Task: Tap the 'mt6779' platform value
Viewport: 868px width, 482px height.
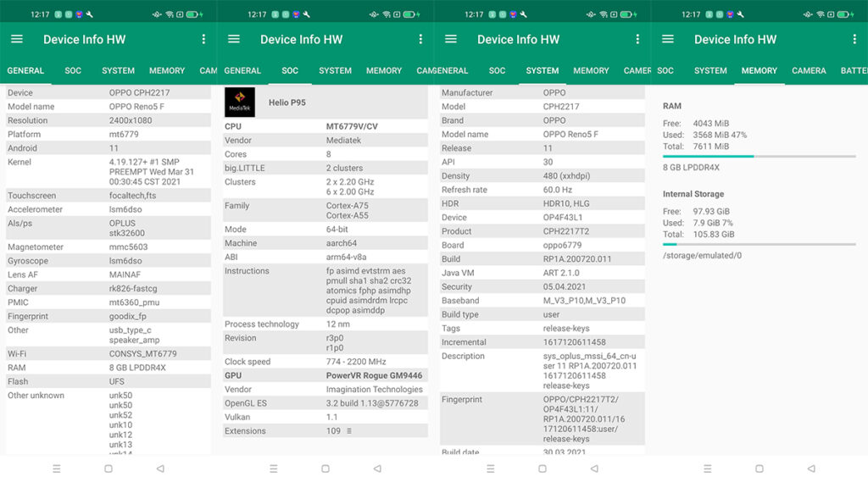Action: [x=124, y=134]
